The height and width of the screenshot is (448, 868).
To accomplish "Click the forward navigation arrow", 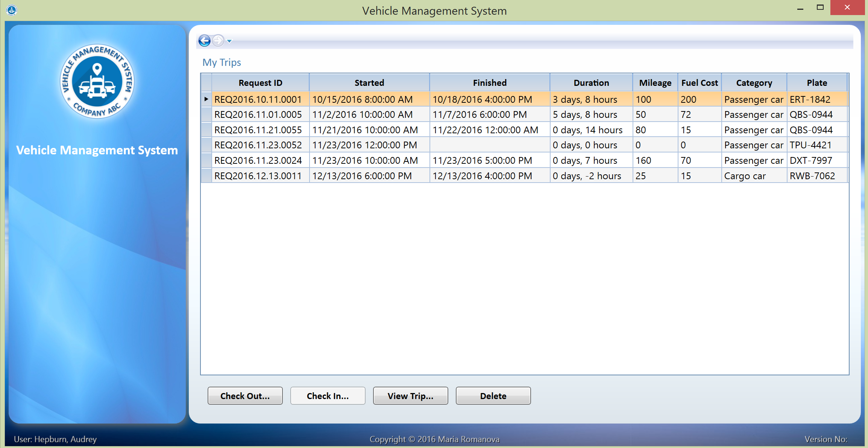I will (x=218, y=41).
